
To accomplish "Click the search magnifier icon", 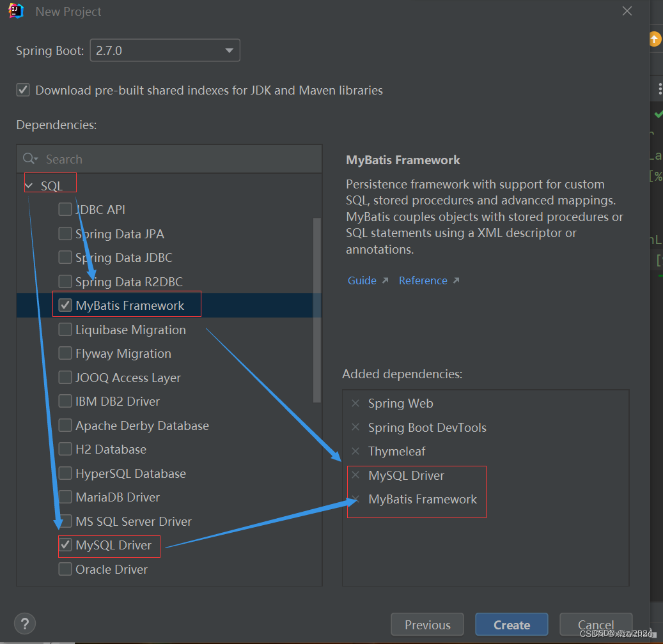I will point(30,159).
